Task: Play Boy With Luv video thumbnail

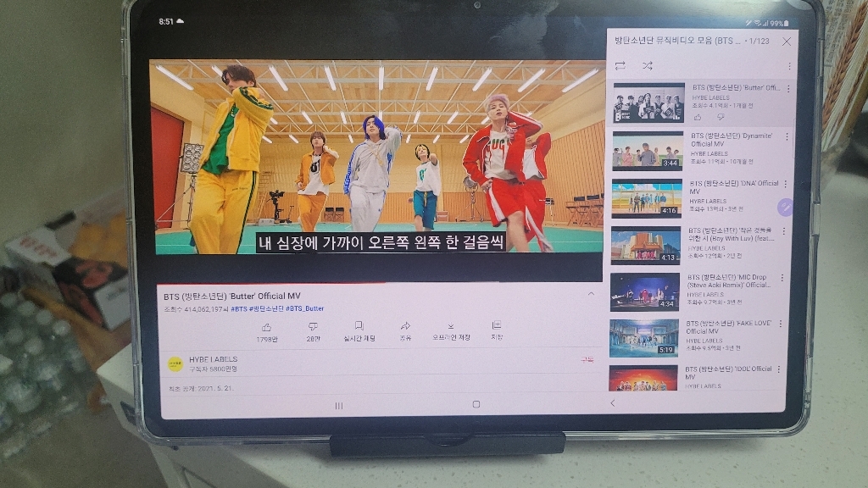Action: pos(645,245)
